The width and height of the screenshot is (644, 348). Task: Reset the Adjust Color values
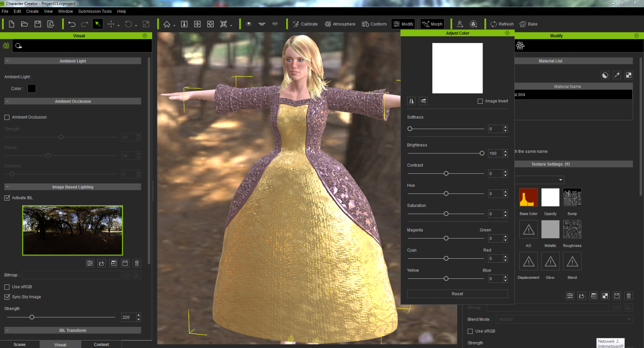point(457,294)
